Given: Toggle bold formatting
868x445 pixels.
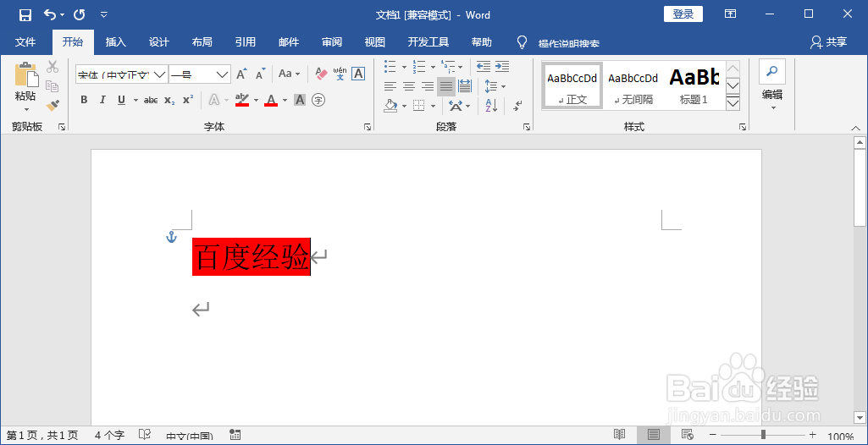Looking at the screenshot, I should 84,100.
